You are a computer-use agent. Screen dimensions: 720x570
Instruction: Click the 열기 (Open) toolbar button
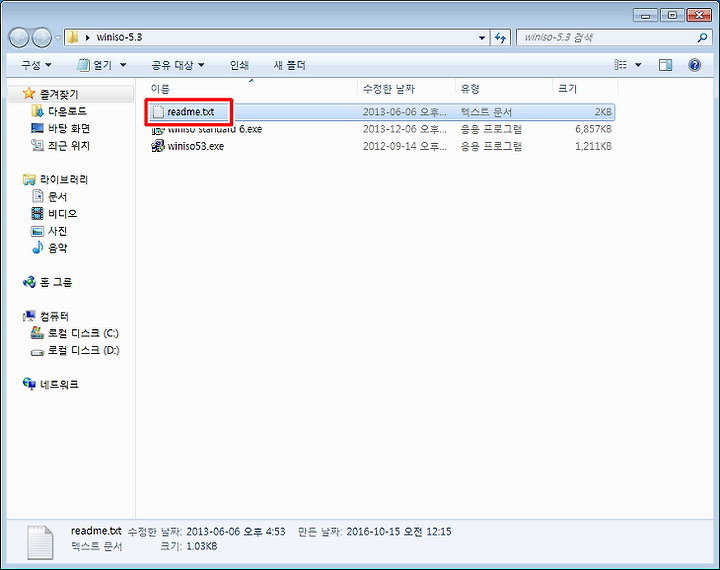[95, 65]
